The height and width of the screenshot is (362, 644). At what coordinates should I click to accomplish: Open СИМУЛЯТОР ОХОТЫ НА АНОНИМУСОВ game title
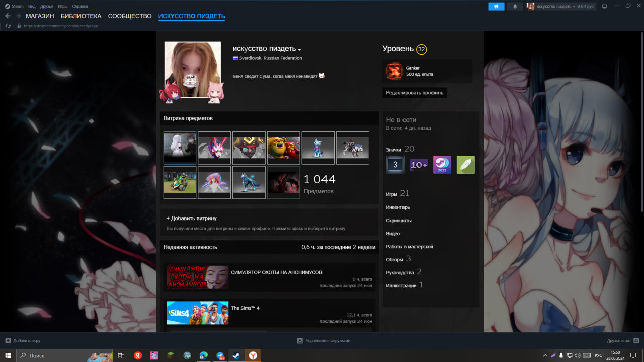[277, 272]
